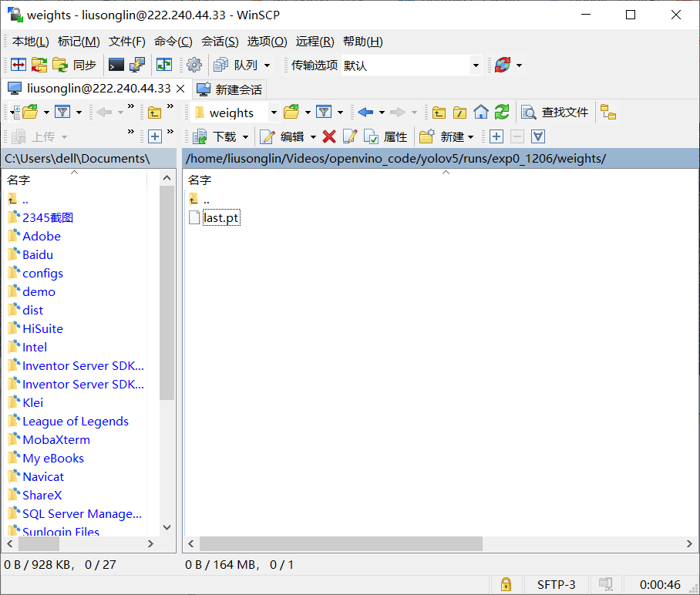700x595 pixels.
Task: Click remote Root Directory folder icon
Action: click(459, 112)
